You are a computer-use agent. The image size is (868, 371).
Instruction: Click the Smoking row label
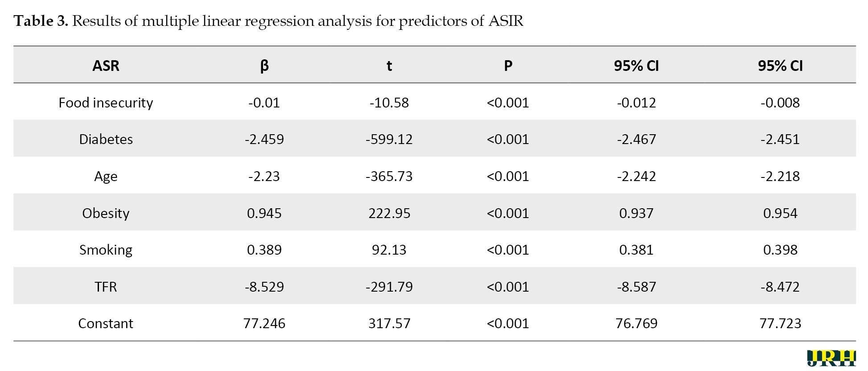tap(106, 250)
